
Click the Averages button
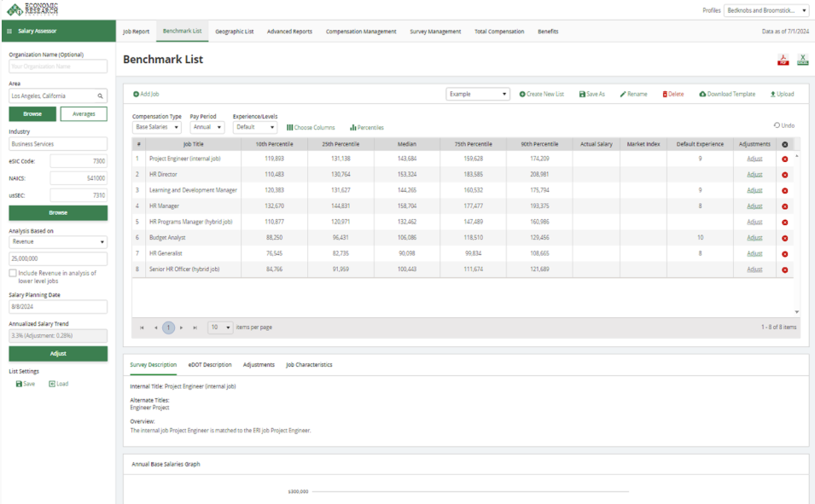coord(84,113)
